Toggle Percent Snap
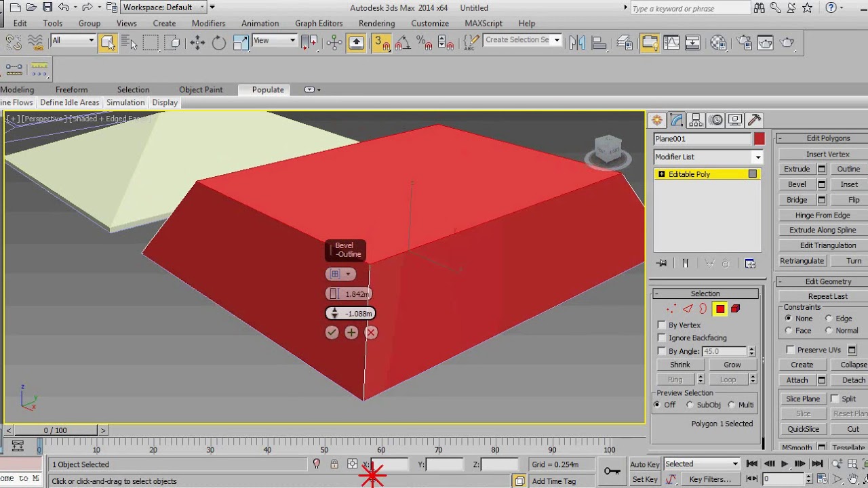The width and height of the screenshot is (868, 488). [425, 43]
